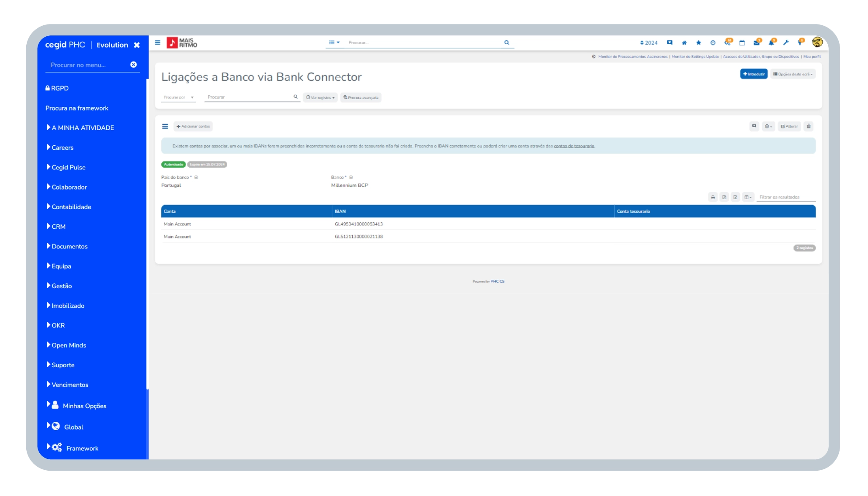Open the Procurar por dropdown
Viewport: 868px width, 496px height.
[178, 97]
